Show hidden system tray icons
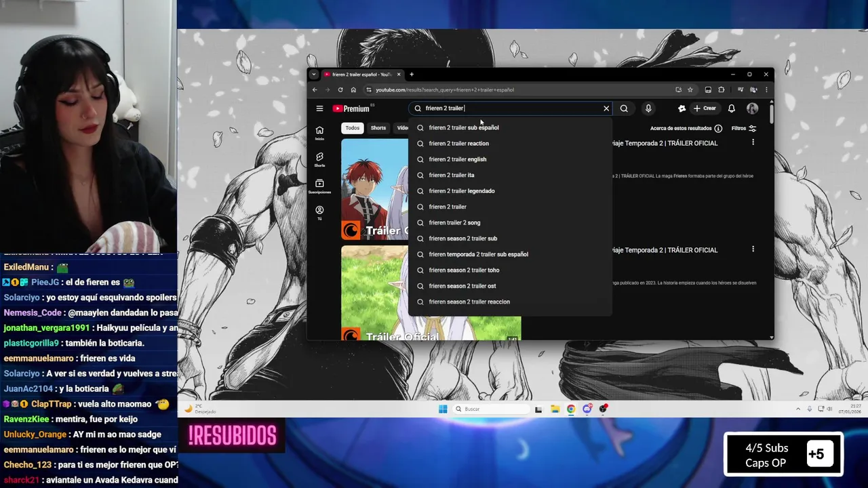This screenshot has height=488, width=868. coord(798,409)
